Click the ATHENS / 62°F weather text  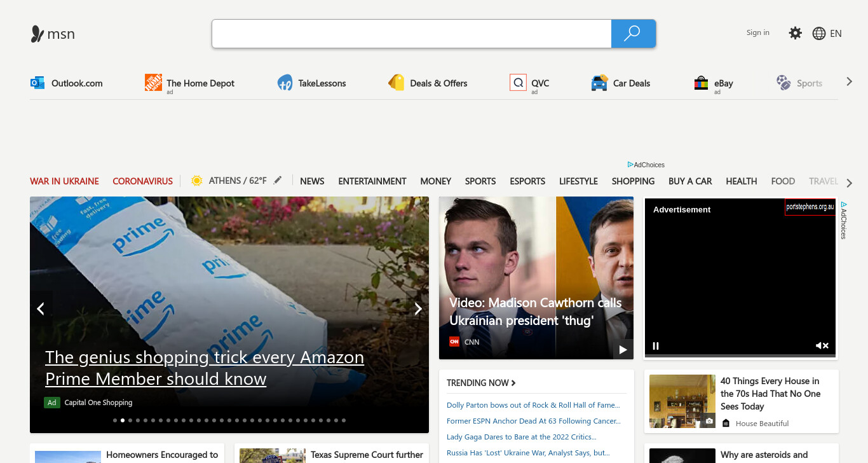[238, 181]
